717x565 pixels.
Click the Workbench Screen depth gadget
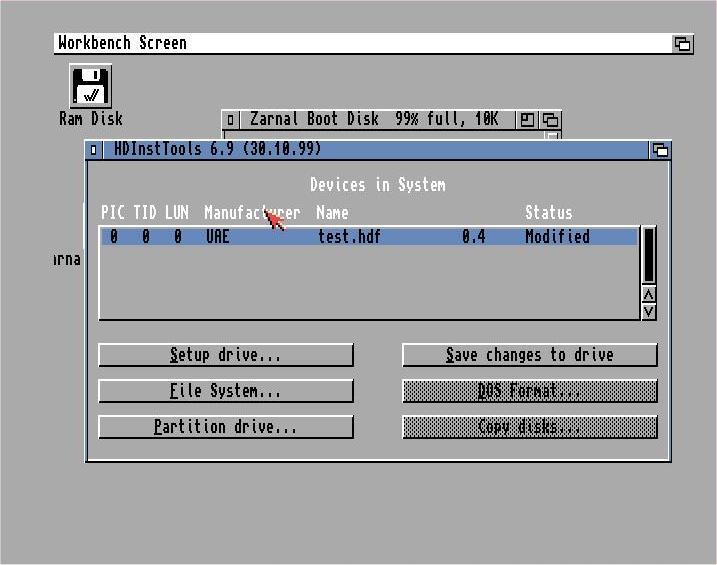coord(682,44)
